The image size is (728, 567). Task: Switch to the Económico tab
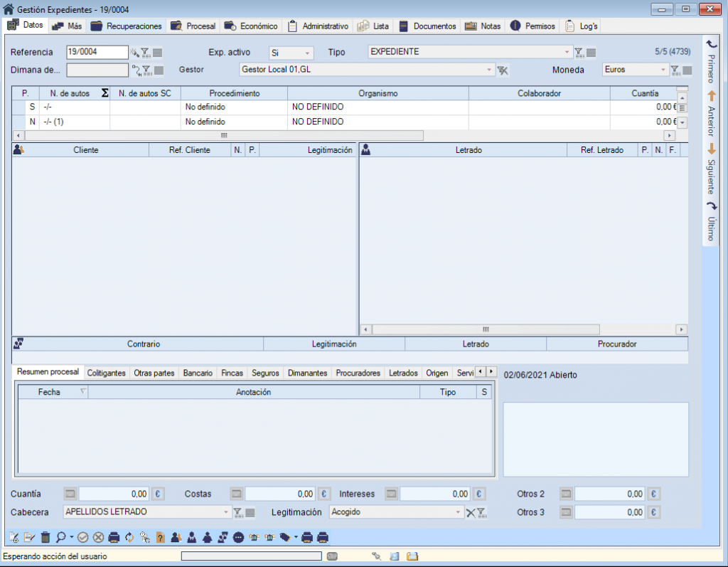click(251, 26)
